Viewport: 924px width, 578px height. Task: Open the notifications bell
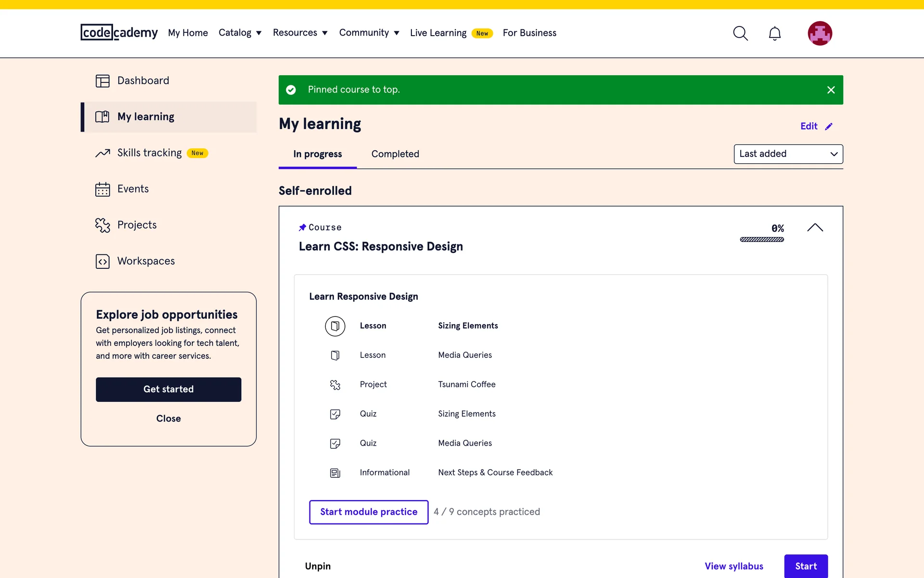[774, 33]
